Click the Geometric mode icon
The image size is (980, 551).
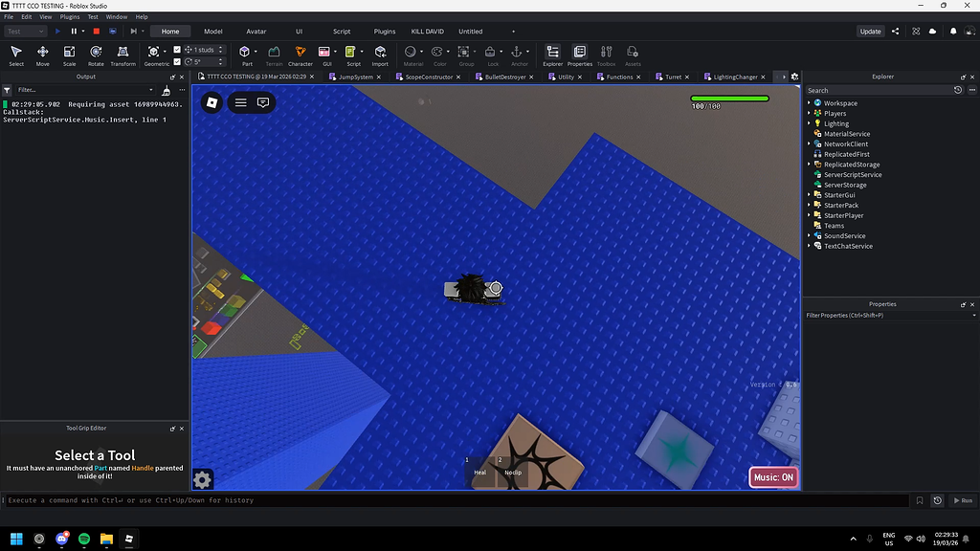click(x=154, y=52)
